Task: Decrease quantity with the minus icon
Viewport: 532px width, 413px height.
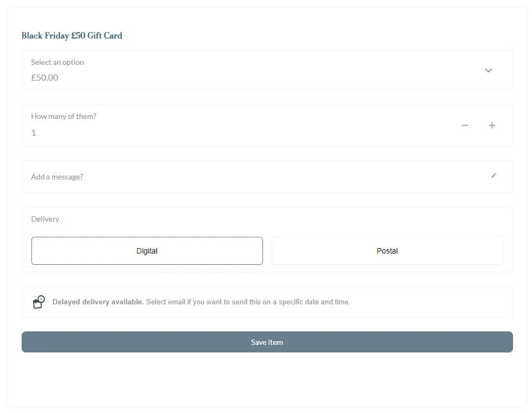Action: [465, 125]
